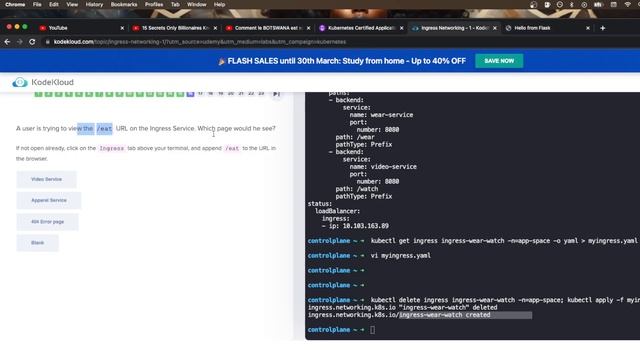Click the clock-shaped menu bar icon
The width and height of the screenshot is (640, 360).
pos(560,4)
